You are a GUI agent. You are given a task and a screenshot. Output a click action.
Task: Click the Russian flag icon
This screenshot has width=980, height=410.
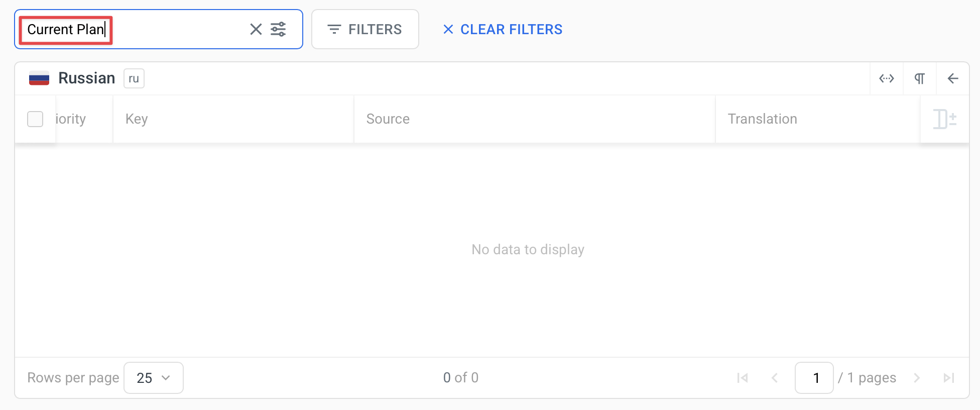coord(39,78)
